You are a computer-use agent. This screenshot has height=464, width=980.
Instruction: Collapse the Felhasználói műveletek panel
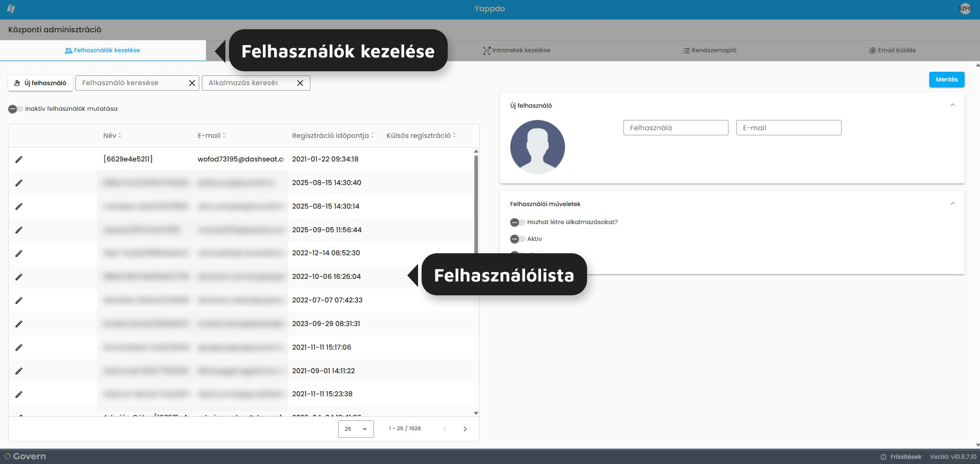point(953,204)
